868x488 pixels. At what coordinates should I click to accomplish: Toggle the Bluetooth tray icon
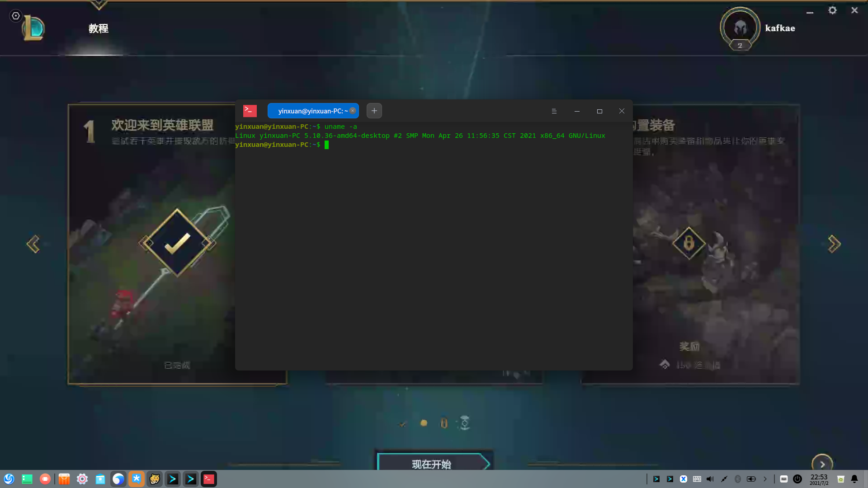(x=737, y=479)
